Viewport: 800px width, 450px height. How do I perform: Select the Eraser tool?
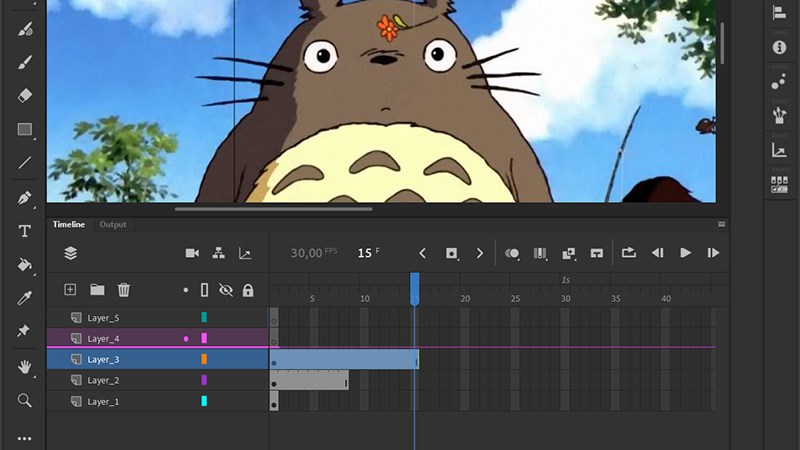[24, 95]
